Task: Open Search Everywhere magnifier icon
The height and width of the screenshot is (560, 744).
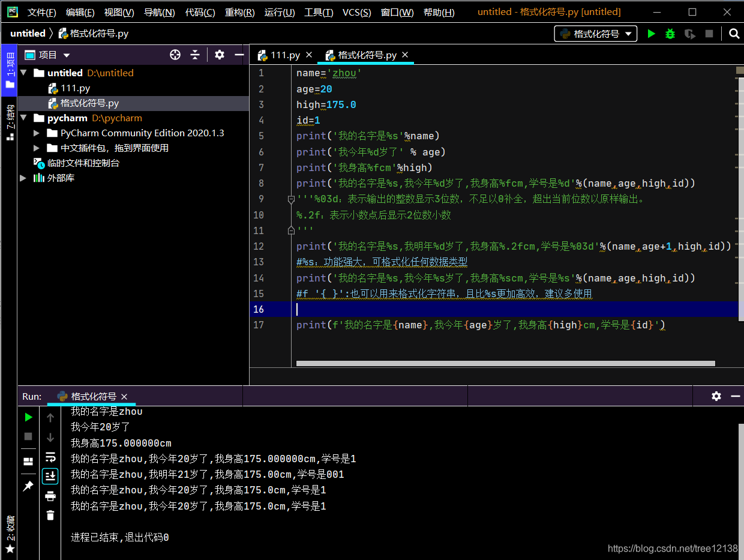Action: [x=734, y=34]
